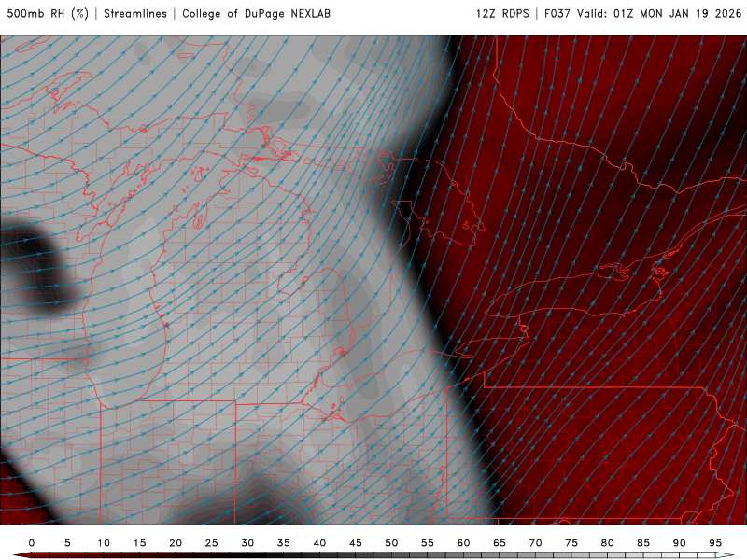Click the 0 value on color scale
Image resolution: width=747 pixels, height=560 pixels.
pyautogui.click(x=32, y=543)
